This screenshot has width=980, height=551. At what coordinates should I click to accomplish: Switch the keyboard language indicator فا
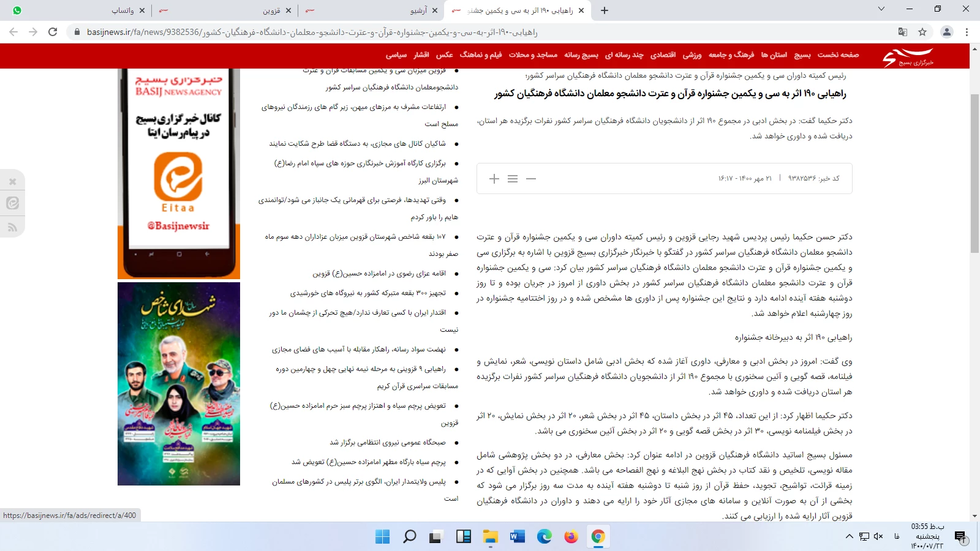897,536
